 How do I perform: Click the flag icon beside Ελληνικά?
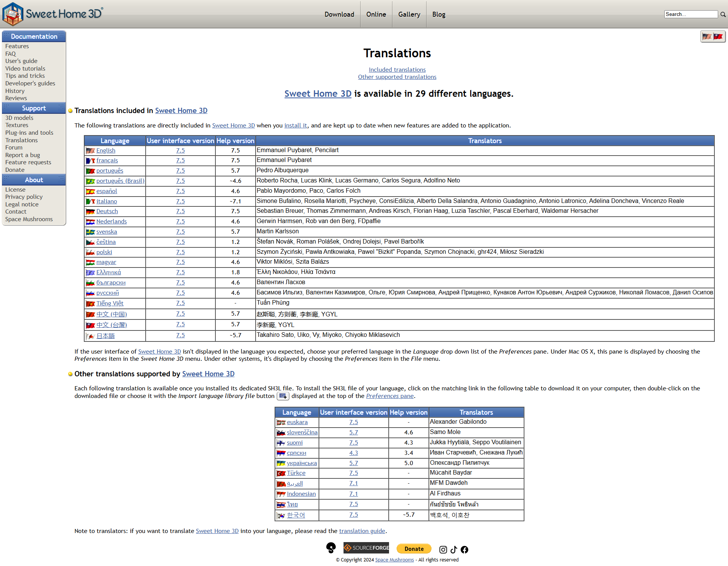(x=90, y=273)
